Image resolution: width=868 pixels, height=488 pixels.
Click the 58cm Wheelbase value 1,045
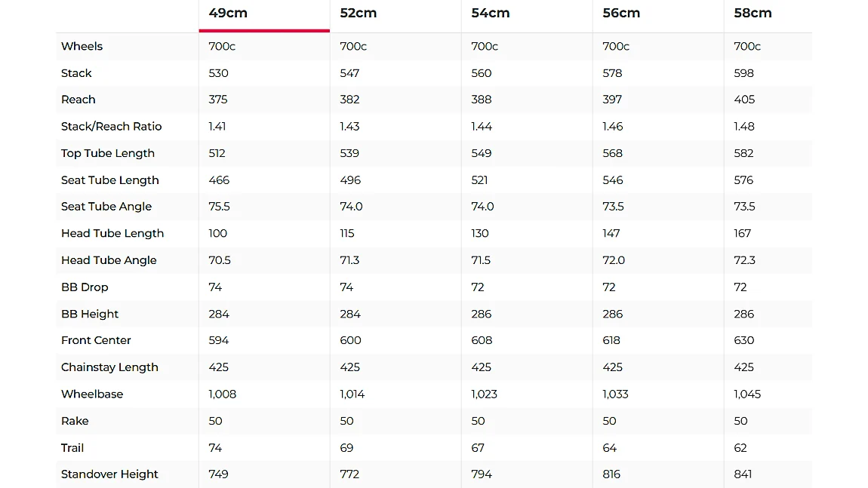point(747,394)
